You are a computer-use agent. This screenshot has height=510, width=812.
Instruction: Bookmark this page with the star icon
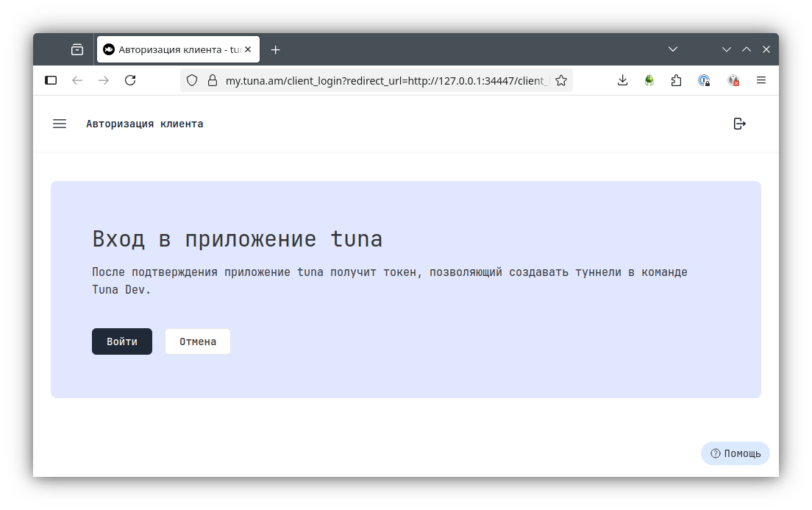pos(561,80)
